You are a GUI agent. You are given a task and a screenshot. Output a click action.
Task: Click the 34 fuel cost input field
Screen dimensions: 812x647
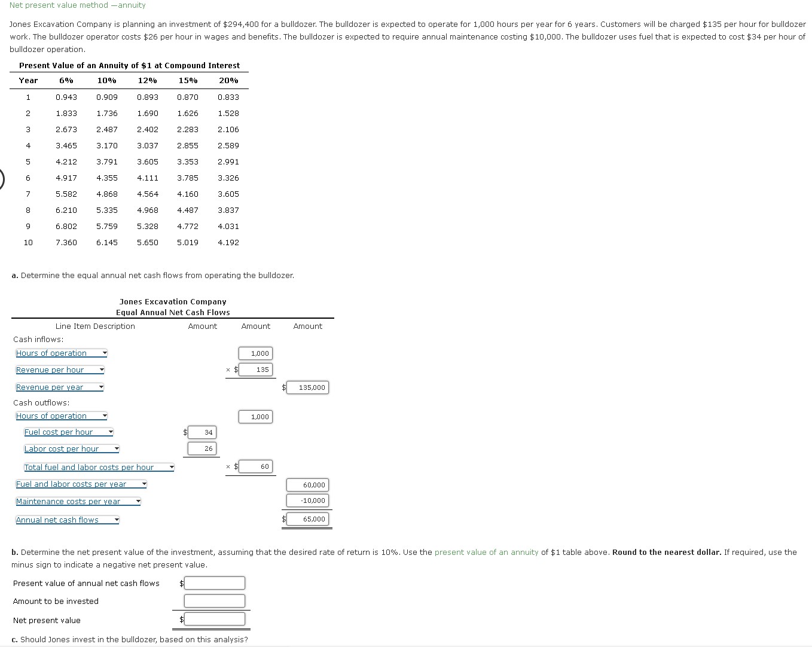pos(202,432)
